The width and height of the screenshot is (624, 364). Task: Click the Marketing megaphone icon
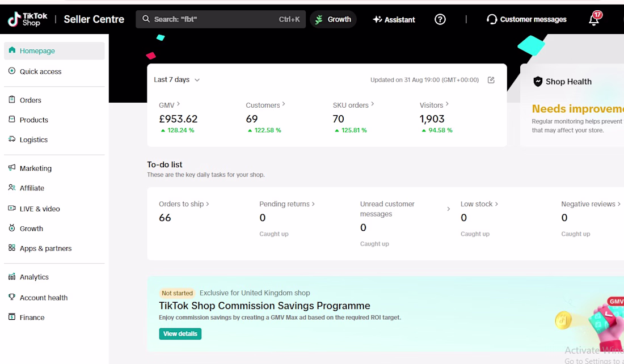[x=12, y=167]
